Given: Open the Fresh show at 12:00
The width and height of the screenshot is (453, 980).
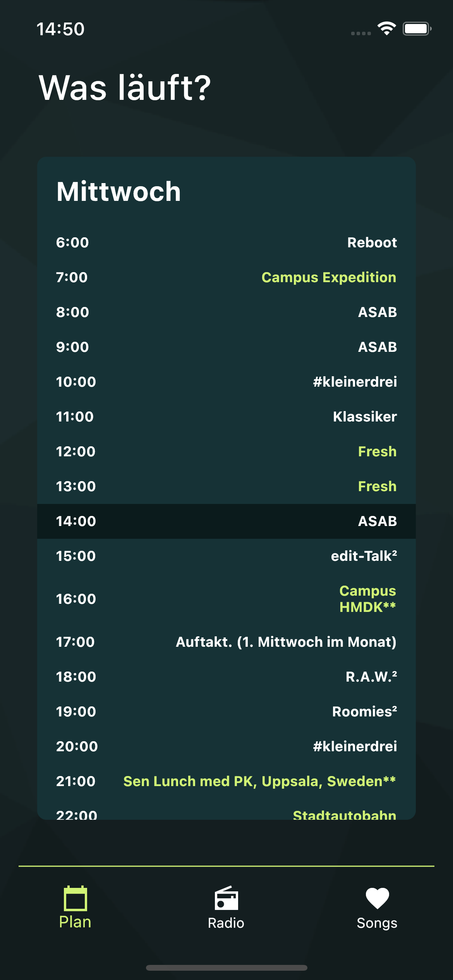Looking at the screenshot, I should point(226,452).
